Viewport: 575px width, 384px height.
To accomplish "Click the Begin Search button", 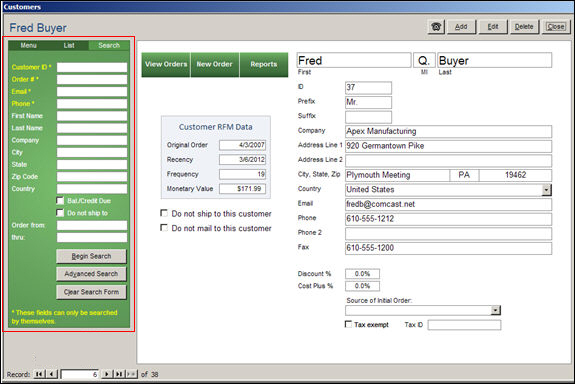I will tap(91, 256).
